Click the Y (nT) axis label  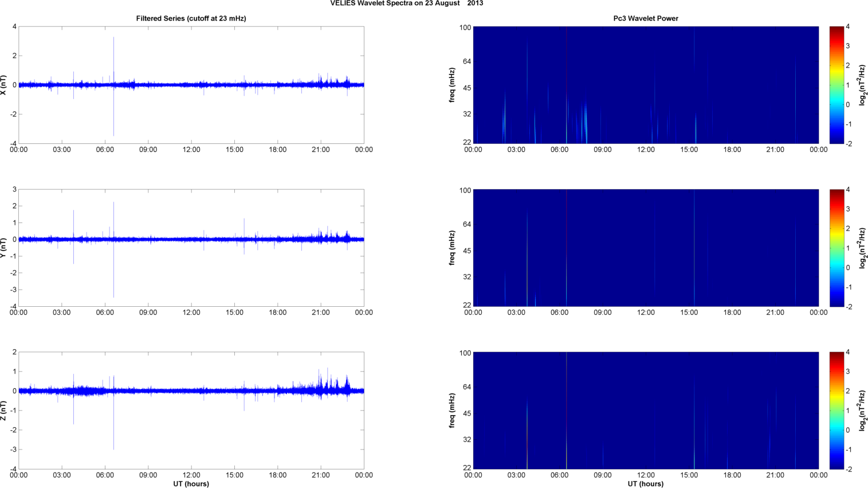point(4,247)
